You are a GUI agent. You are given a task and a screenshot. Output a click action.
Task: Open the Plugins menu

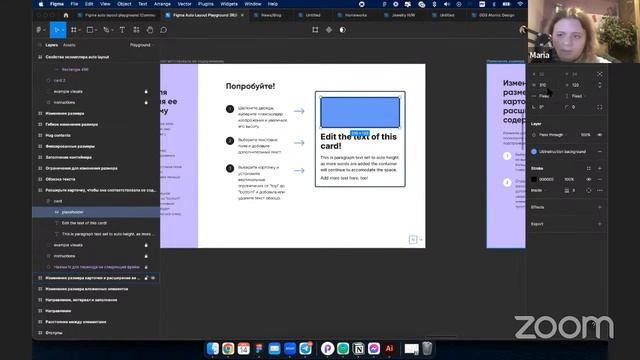coord(206,4)
